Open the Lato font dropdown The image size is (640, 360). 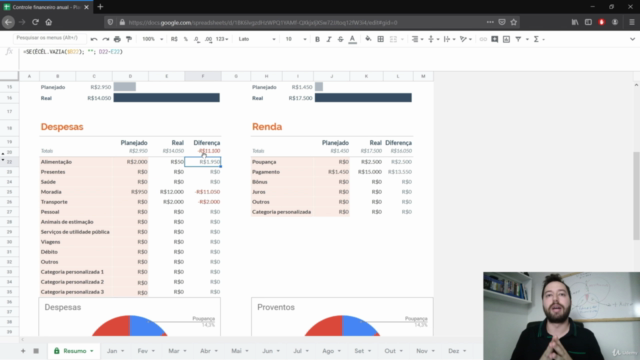[257, 39]
